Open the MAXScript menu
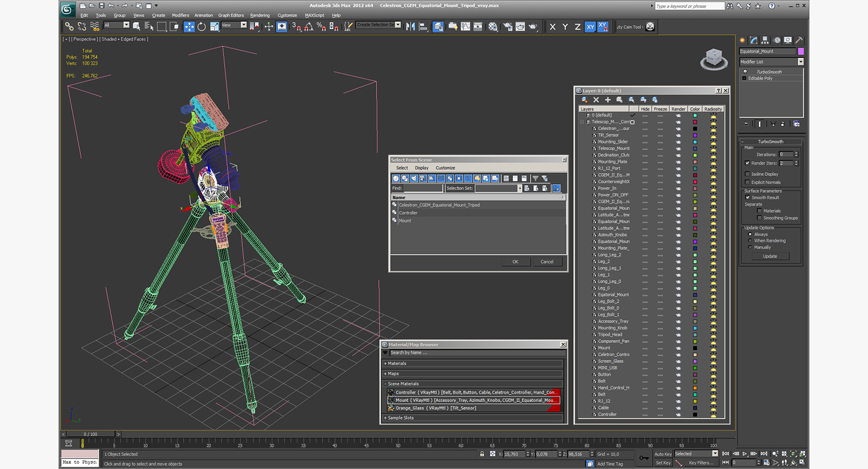Viewport: 868px width, 469px height. pyautogui.click(x=315, y=15)
